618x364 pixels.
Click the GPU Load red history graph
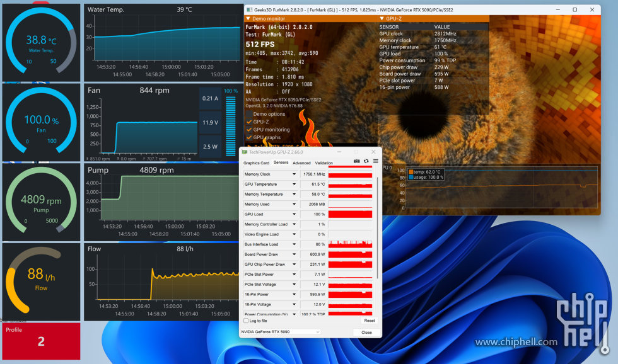tap(350, 214)
